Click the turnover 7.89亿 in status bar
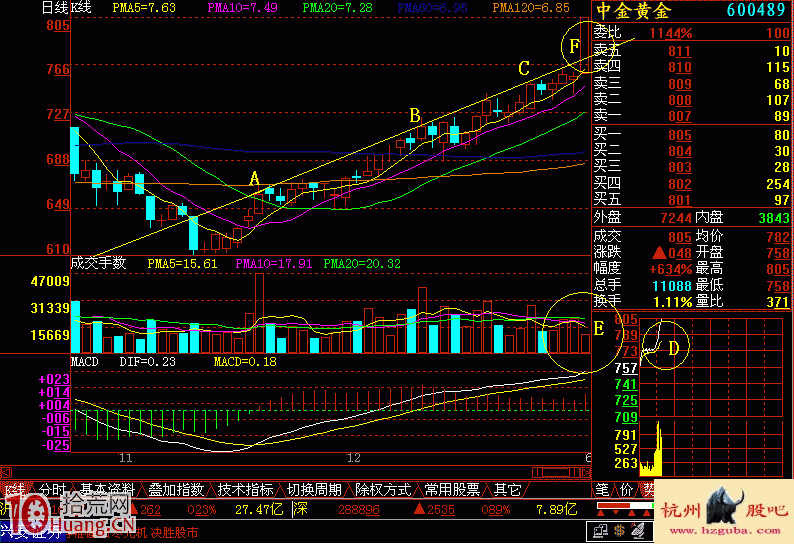This screenshot has height=544, width=794. pyautogui.click(x=557, y=509)
